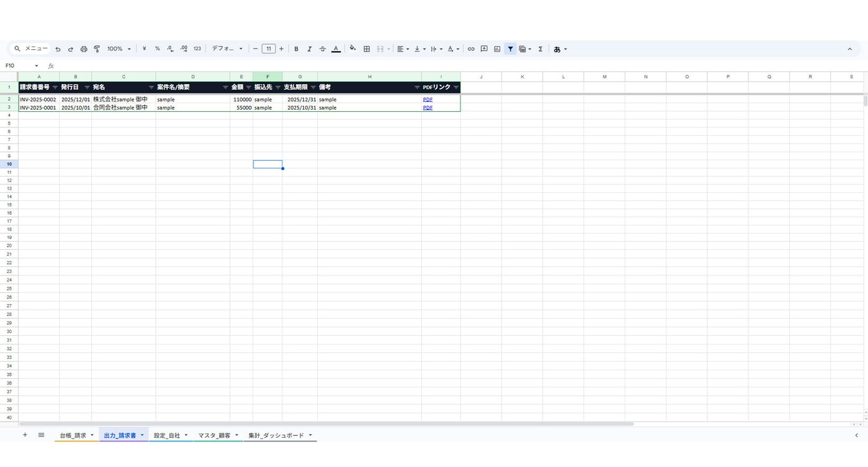Open the borders tool
This screenshot has width=868, height=467.
tap(366, 49)
